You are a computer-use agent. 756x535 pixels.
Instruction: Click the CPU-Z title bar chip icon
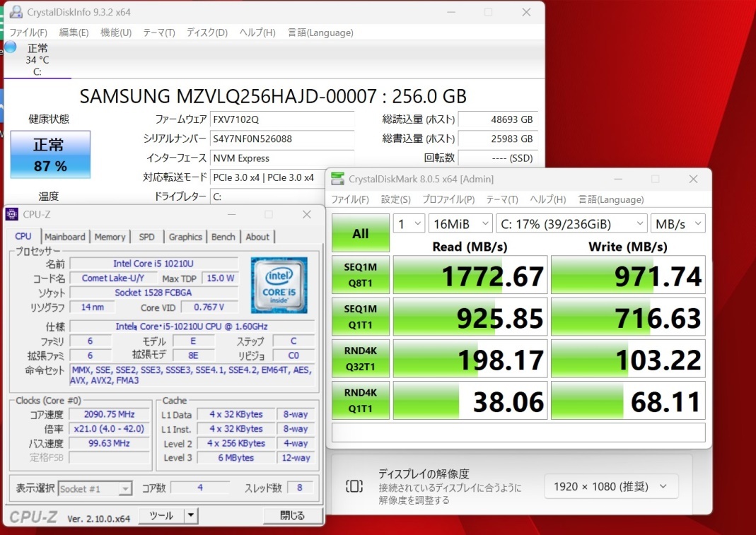(x=12, y=214)
